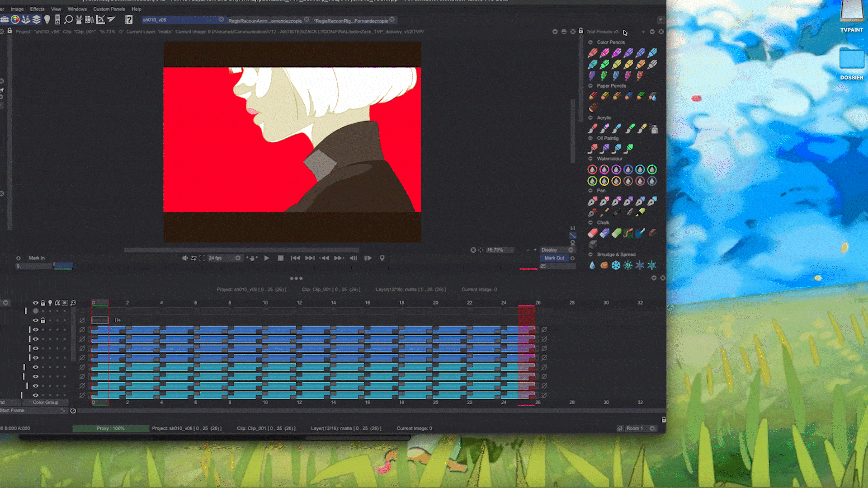Click the Color Group button

pyautogui.click(x=45, y=402)
